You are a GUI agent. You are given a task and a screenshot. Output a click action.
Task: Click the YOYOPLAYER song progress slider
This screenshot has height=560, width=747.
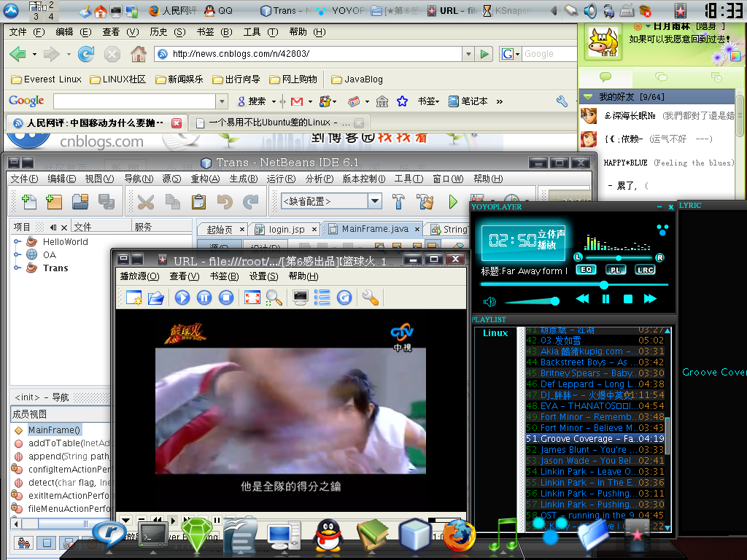tap(574, 285)
